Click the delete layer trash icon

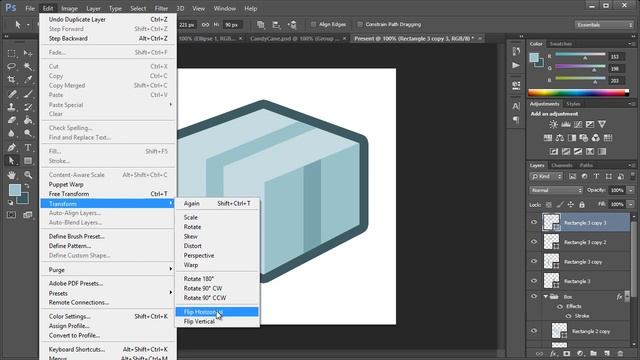(x=620, y=353)
